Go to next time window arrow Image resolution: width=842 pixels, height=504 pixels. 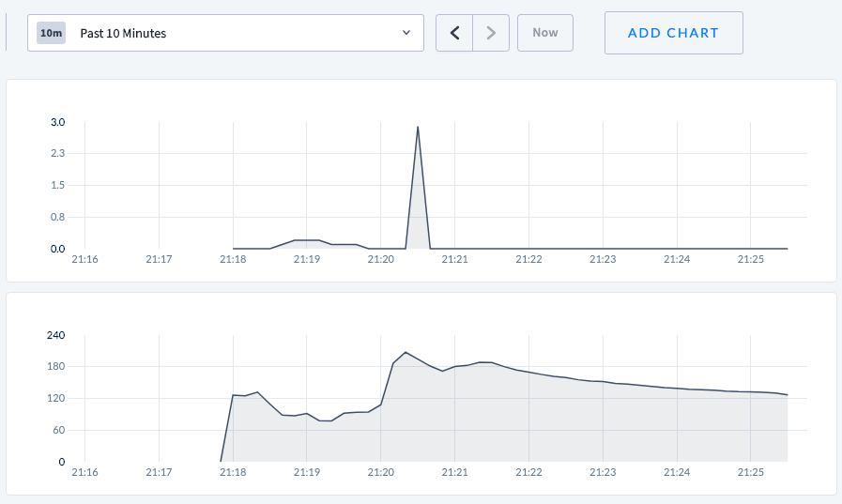pos(491,33)
